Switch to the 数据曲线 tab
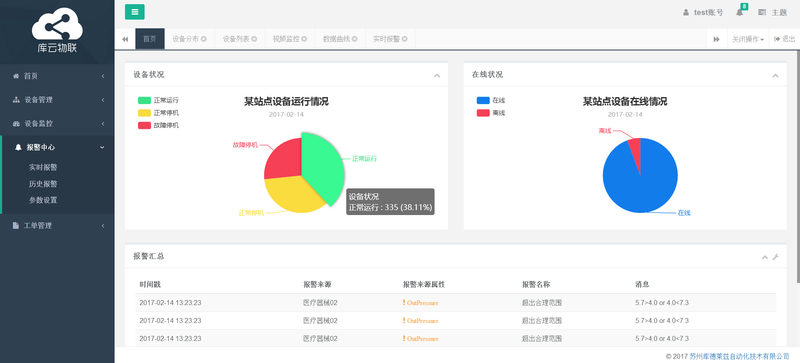This screenshot has height=363, width=800. pyautogui.click(x=336, y=39)
